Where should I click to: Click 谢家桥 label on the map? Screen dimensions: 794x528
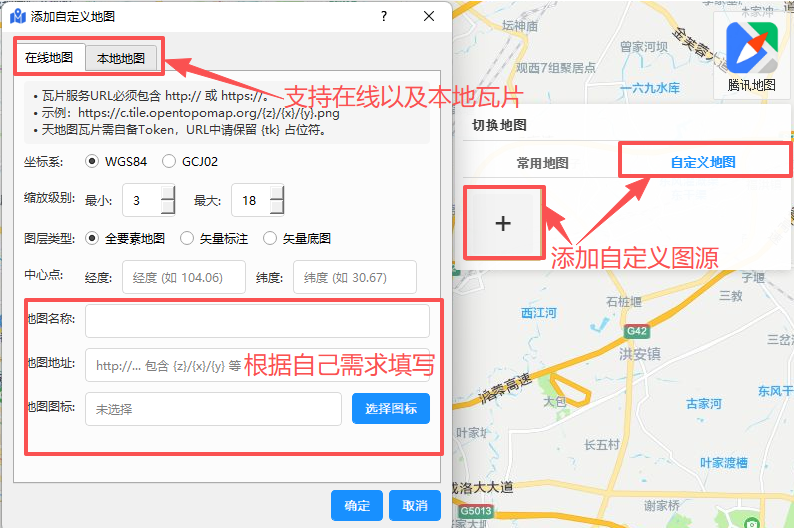661,505
